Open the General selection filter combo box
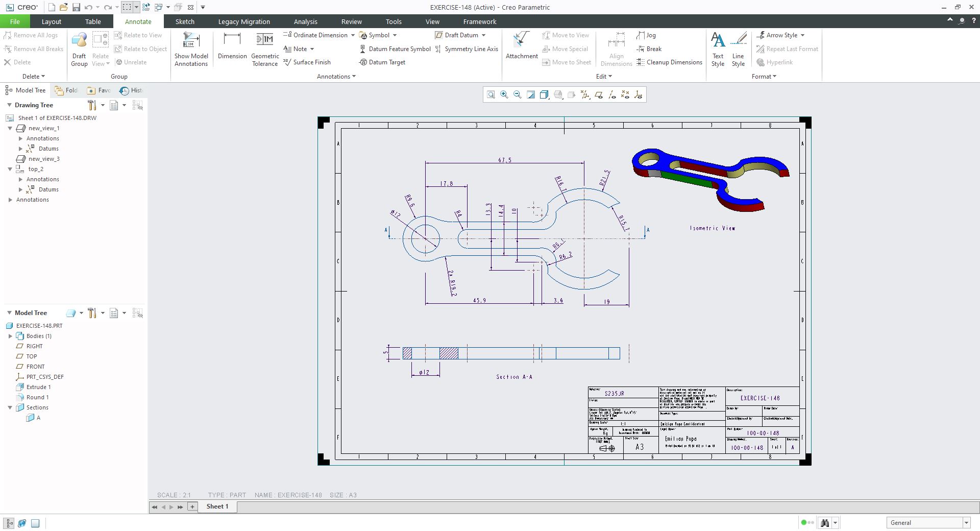Image resolution: width=980 pixels, height=531 pixels. click(x=928, y=523)
